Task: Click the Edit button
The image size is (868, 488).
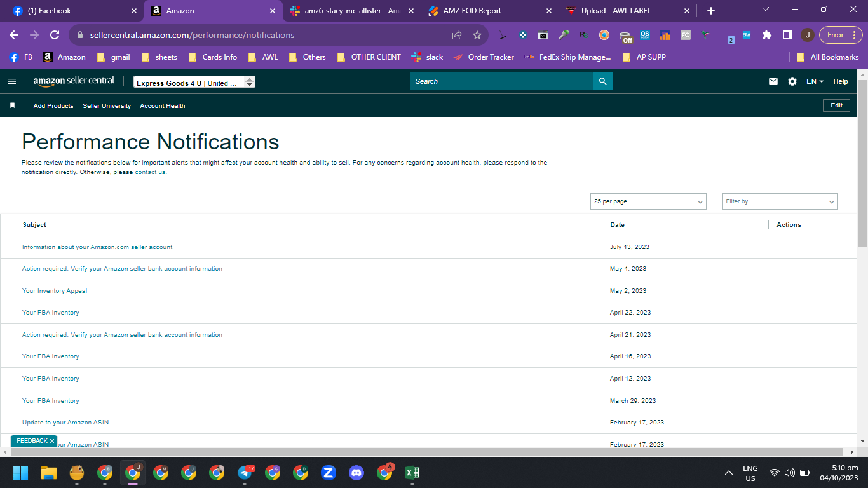Action: click(x=836, y=105)
